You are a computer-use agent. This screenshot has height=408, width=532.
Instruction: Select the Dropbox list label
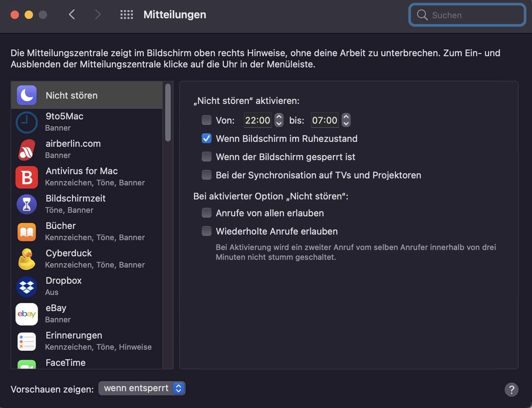(64, 281)
